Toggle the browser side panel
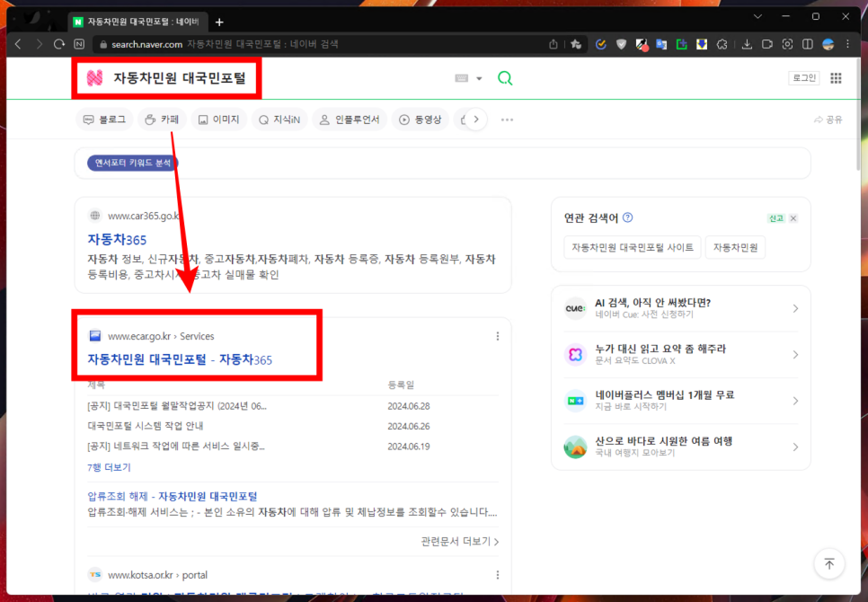Viewport: 868px width, 602px height. click(808, 44)
